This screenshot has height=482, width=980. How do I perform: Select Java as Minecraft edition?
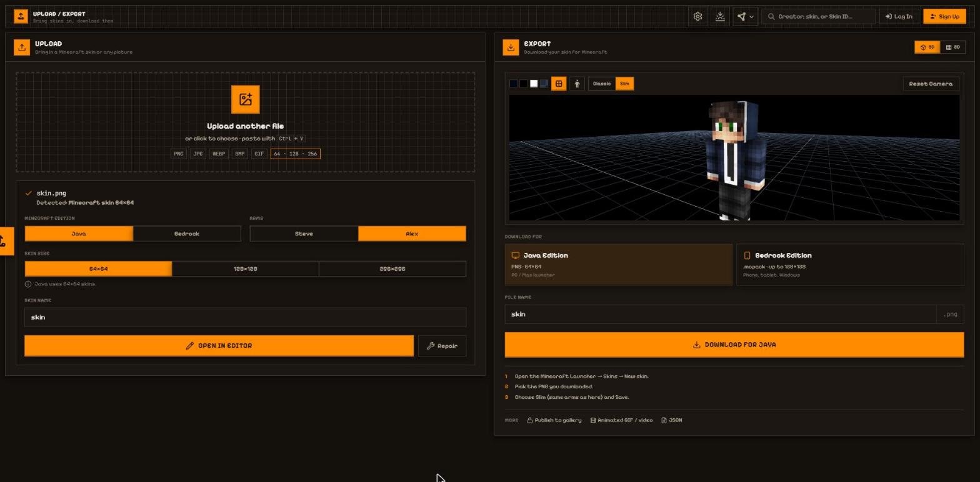coord(79,234)
